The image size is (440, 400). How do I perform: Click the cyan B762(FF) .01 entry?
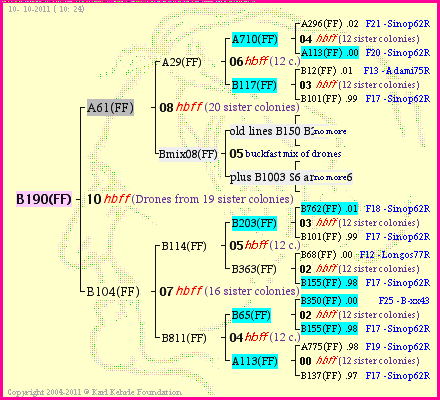[329, 209]
